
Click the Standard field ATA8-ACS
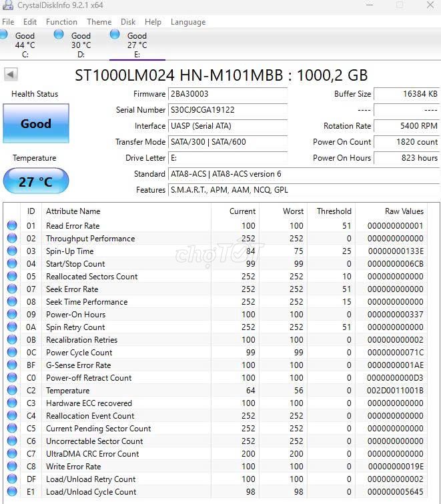tap(304, 174)
